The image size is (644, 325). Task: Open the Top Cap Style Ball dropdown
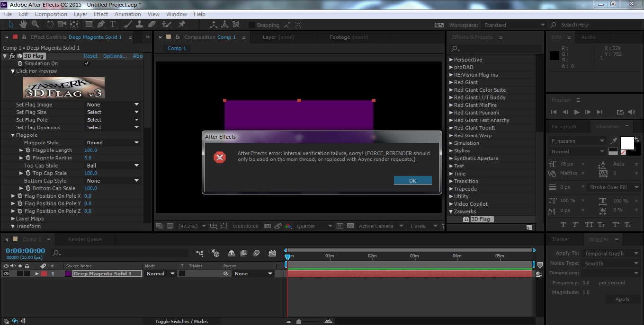click(x=113, y=166)
